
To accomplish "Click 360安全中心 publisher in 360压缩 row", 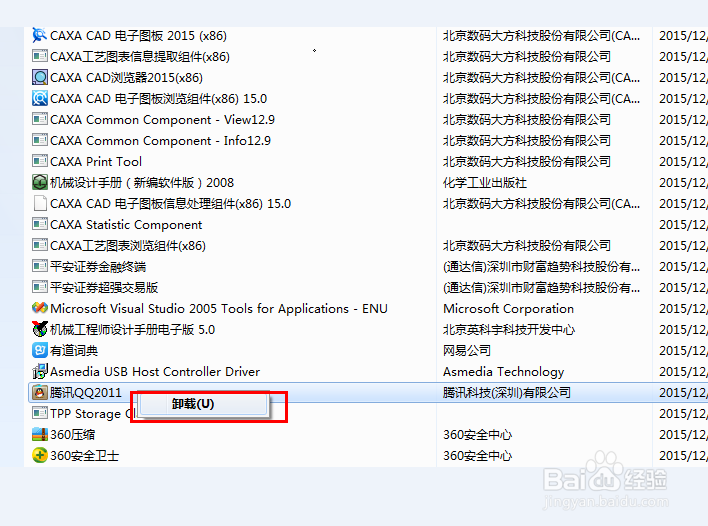I will [477, 435].
